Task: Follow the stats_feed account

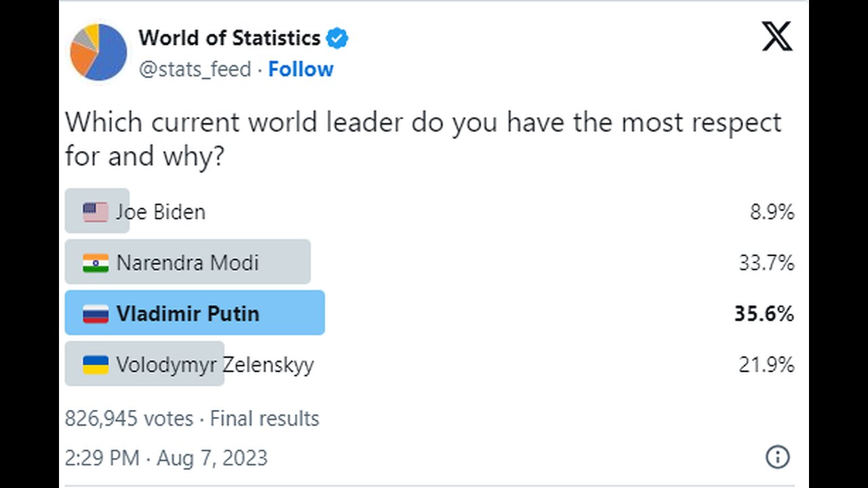Action: pyautogui.click(x=301, y=69)
